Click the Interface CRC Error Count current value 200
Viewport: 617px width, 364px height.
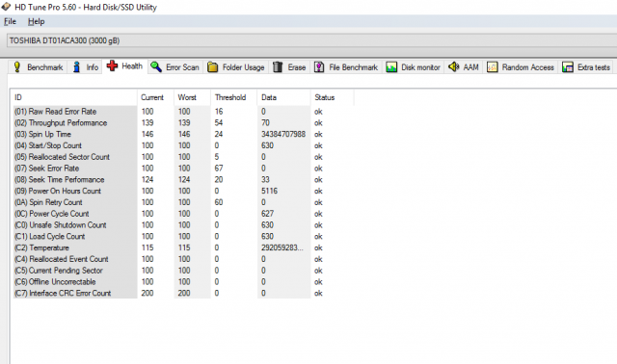click(148, 294)
